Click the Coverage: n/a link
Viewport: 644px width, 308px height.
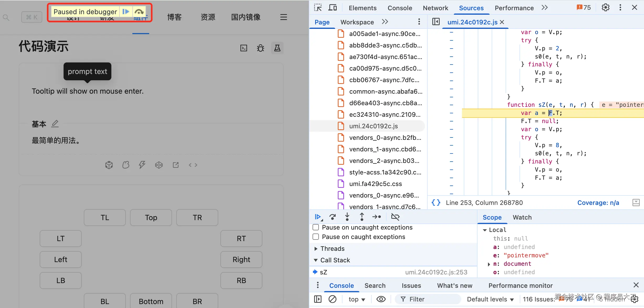598,203
